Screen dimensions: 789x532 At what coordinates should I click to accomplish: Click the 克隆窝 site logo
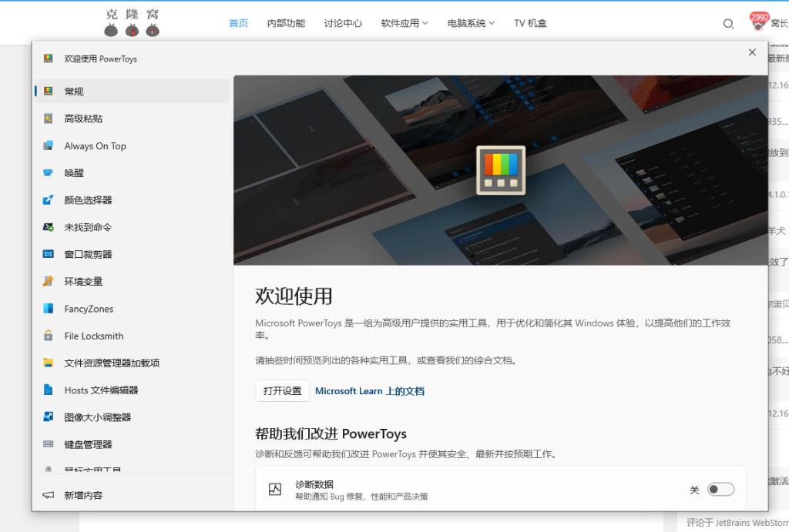click(x=132, y=22)
